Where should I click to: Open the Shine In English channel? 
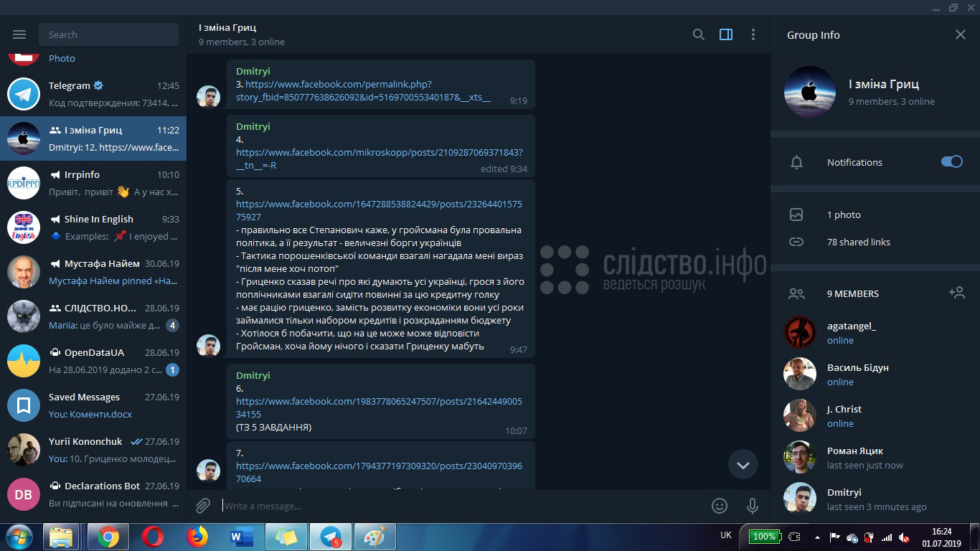tap(93, 227)
